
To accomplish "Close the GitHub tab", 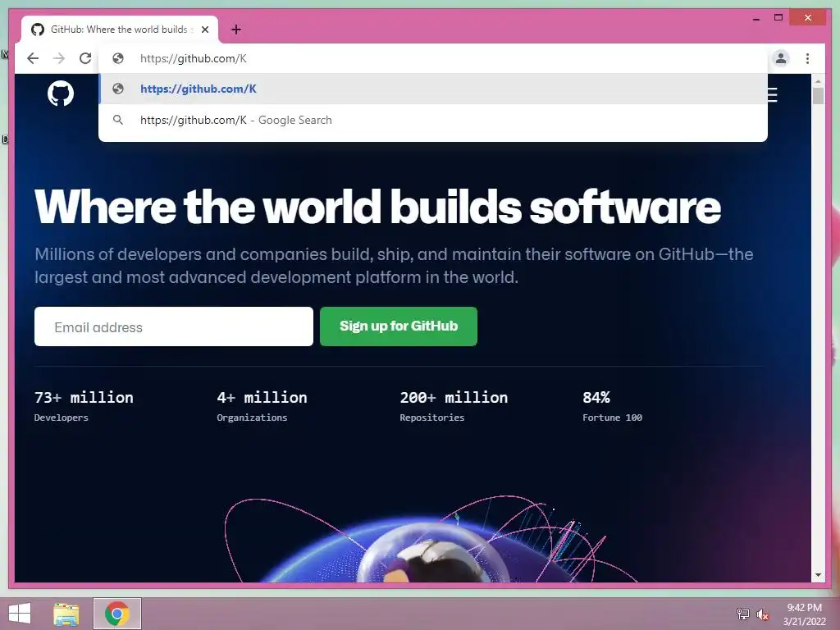I will pos(204,30).
